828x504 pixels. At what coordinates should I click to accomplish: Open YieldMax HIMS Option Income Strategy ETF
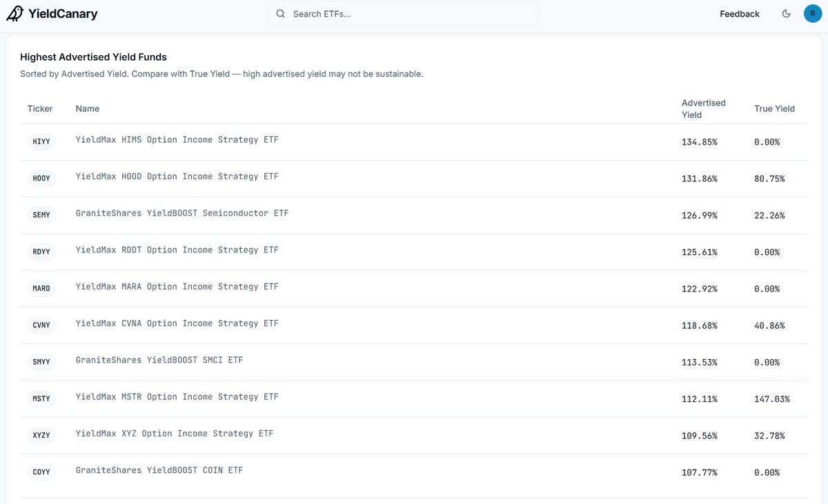[177, 140]
